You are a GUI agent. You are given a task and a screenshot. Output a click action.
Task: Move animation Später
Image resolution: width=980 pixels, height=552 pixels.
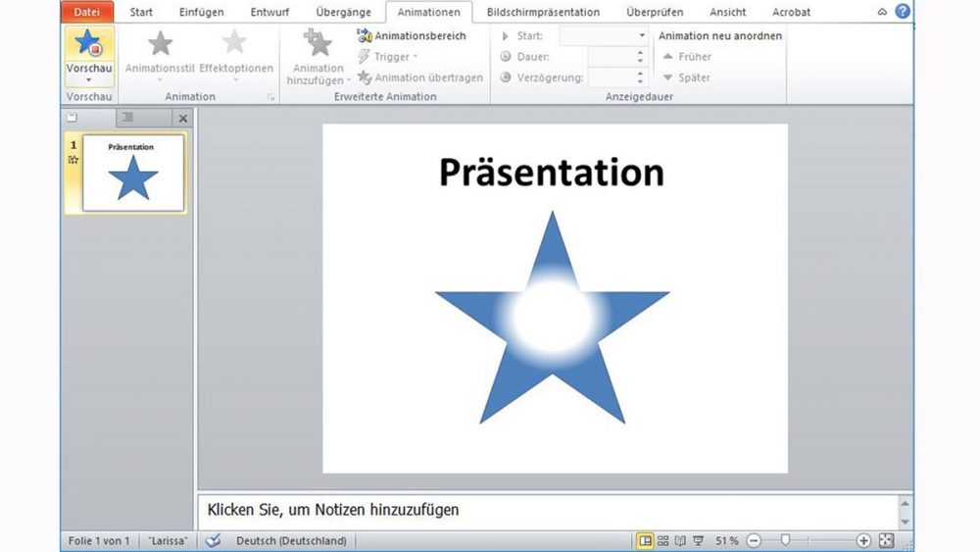click(x=686, y=77)
